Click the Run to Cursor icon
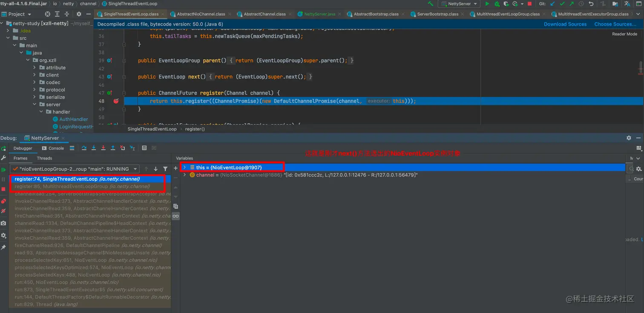 pos(132,148)
